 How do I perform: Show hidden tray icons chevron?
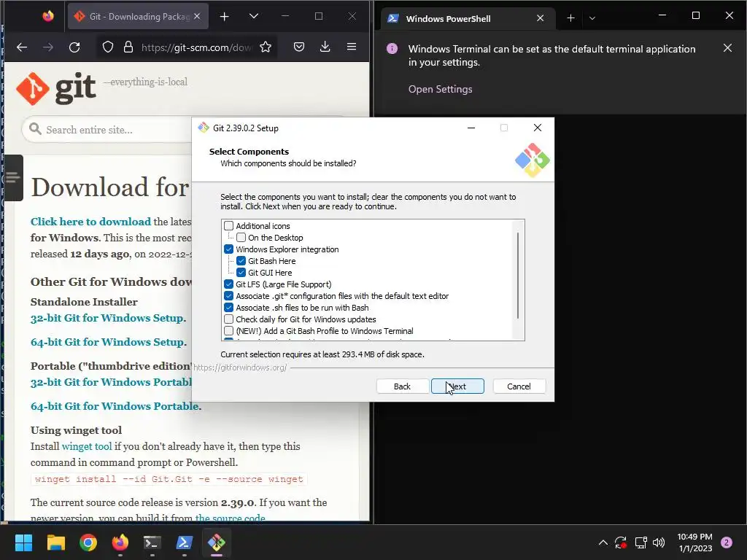click(x=603, y=542)
